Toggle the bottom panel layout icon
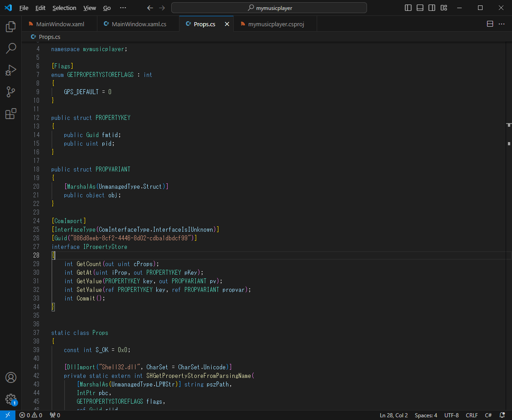Image resolution: width=512 pixels, height=420 pixels. point(420,8)
